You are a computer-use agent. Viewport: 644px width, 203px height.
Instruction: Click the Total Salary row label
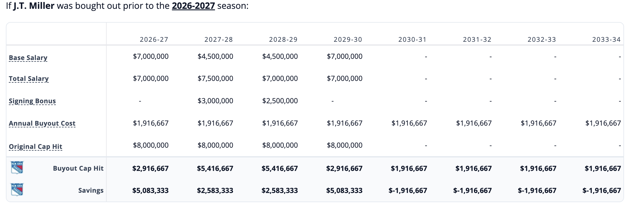(28, 79)
